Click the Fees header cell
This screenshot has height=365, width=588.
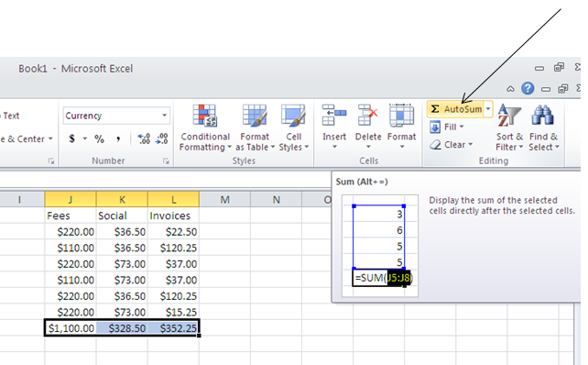pos(71,216)
